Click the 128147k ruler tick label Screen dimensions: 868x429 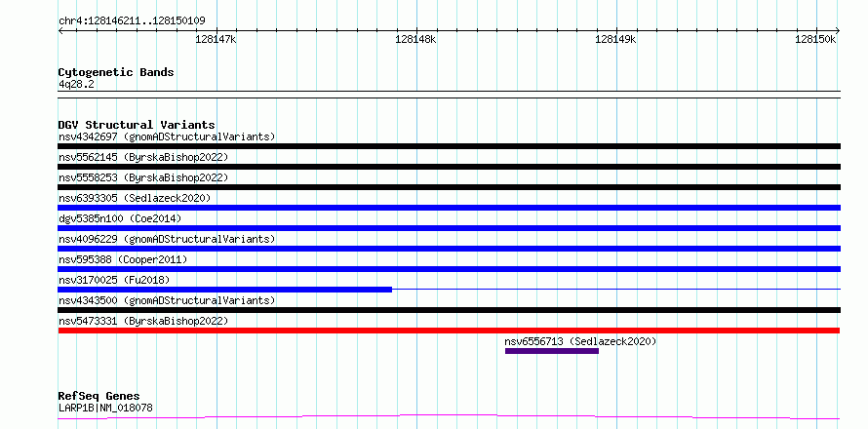216,39
